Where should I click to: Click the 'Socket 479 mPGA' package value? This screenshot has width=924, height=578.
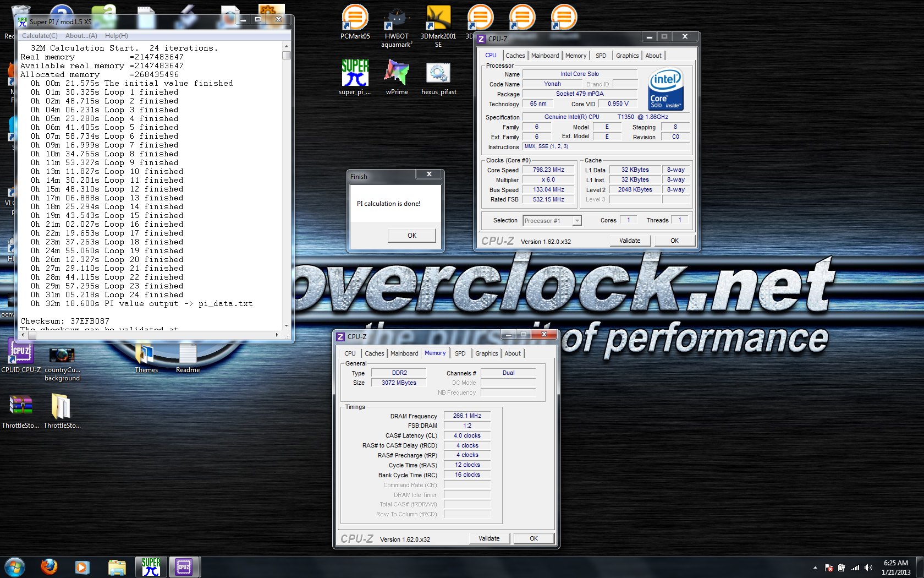pyautogui.click(x=580, y=94)
